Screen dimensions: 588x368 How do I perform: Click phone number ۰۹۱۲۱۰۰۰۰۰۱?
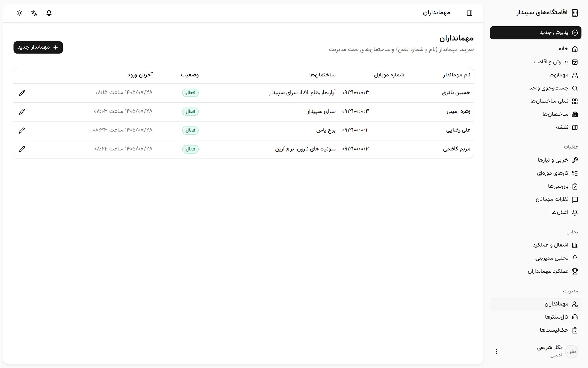click(355, 130)
